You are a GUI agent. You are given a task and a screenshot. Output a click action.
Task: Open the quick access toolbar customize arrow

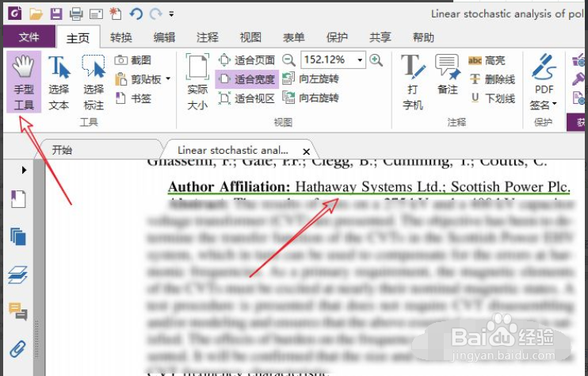pos(171,14)
